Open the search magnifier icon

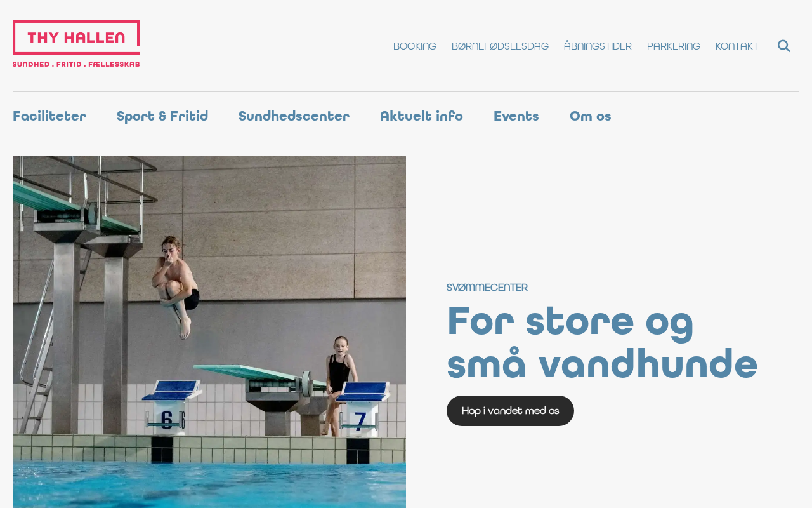point(784,46)
